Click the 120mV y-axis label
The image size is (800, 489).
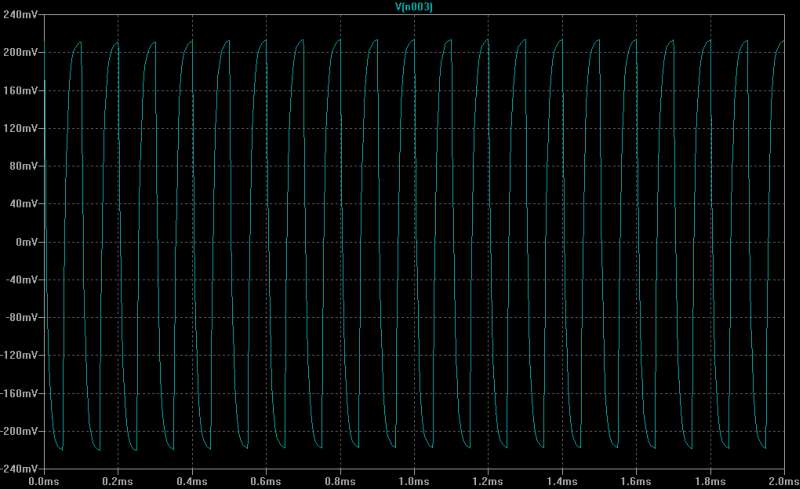click(20, 128)
